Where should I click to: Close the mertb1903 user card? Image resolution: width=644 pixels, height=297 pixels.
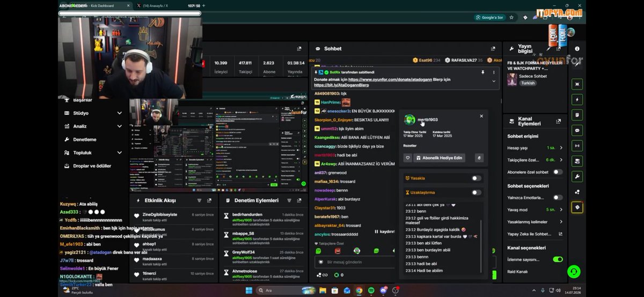(481, 116)
